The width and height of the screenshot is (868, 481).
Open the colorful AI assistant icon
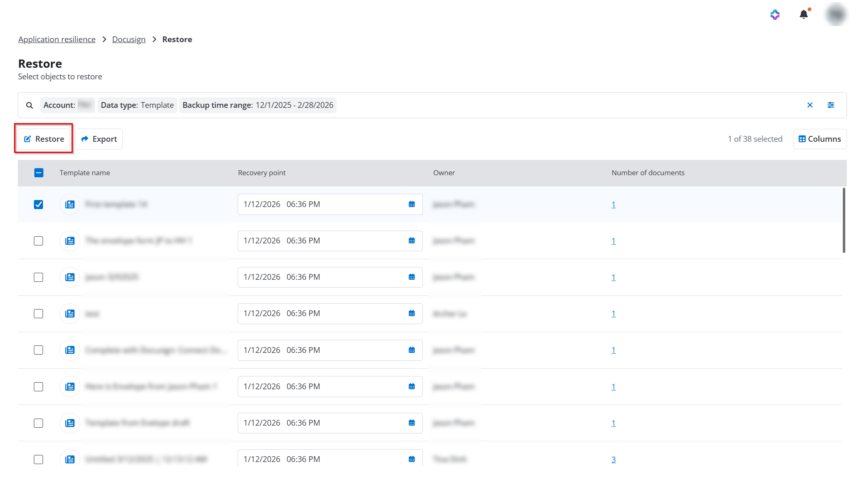[775, 15]
